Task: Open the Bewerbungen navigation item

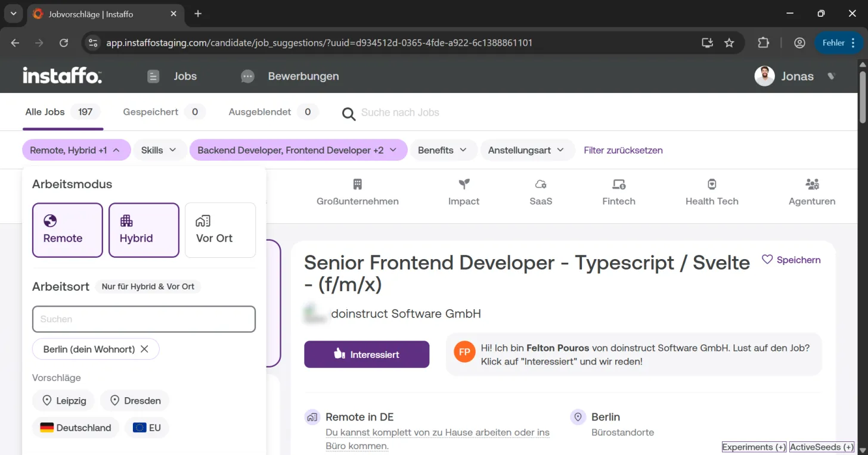Action: 290,76
